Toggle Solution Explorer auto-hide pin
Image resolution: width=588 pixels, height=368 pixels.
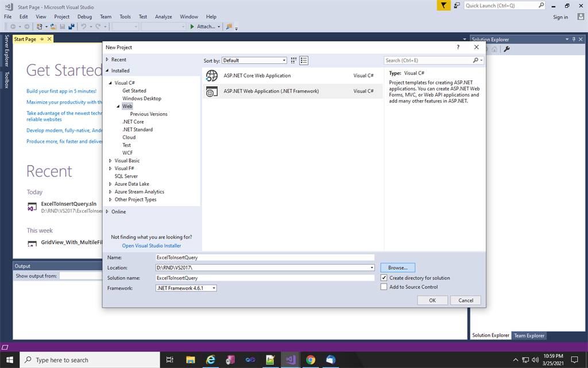click(574, 40)
